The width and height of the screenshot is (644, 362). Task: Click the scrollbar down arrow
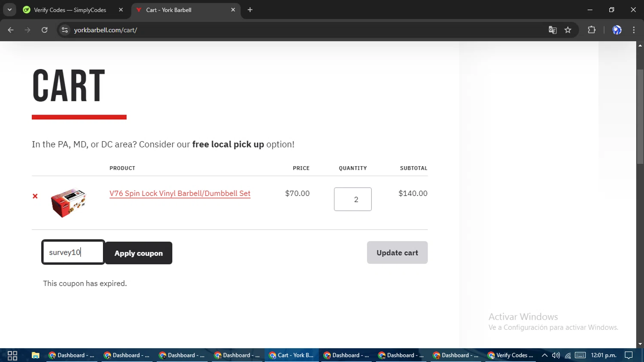click(x=640, y=344)
